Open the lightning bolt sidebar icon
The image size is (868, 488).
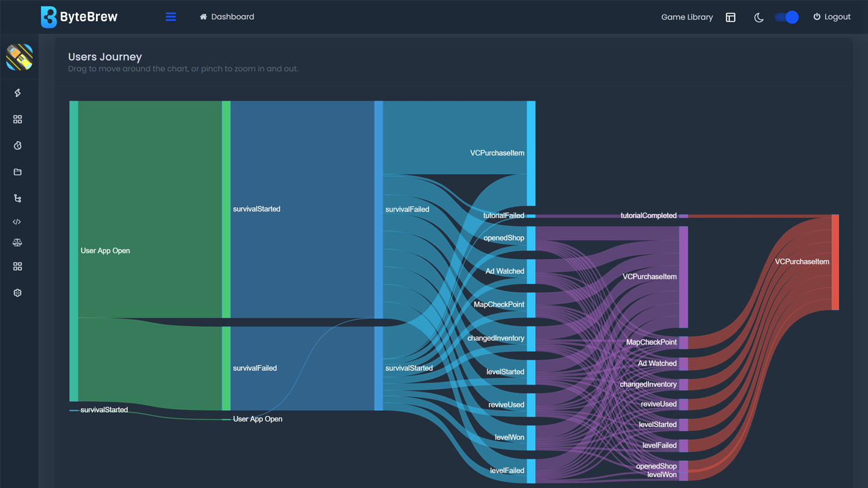pos(17,93)
